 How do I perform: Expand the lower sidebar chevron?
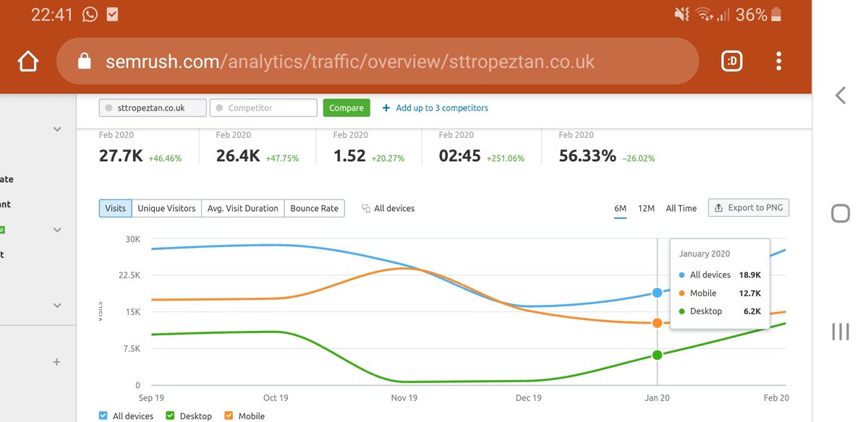pos(57,306)
